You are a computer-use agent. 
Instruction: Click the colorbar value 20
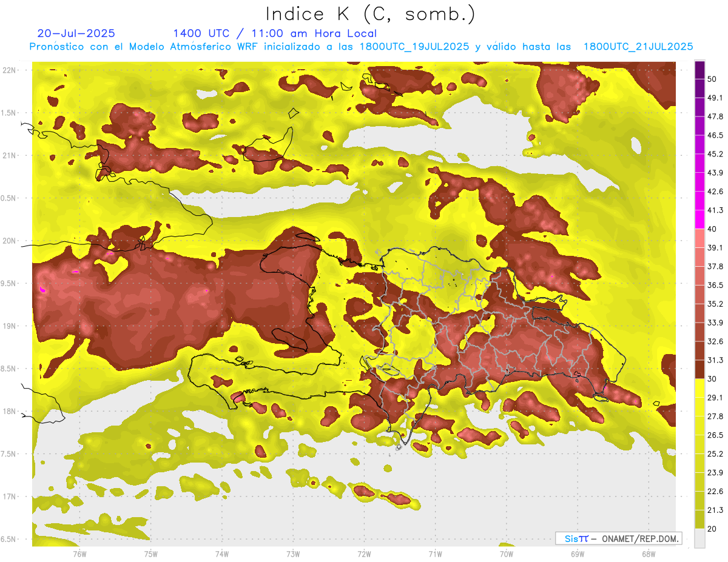(712, 529)
